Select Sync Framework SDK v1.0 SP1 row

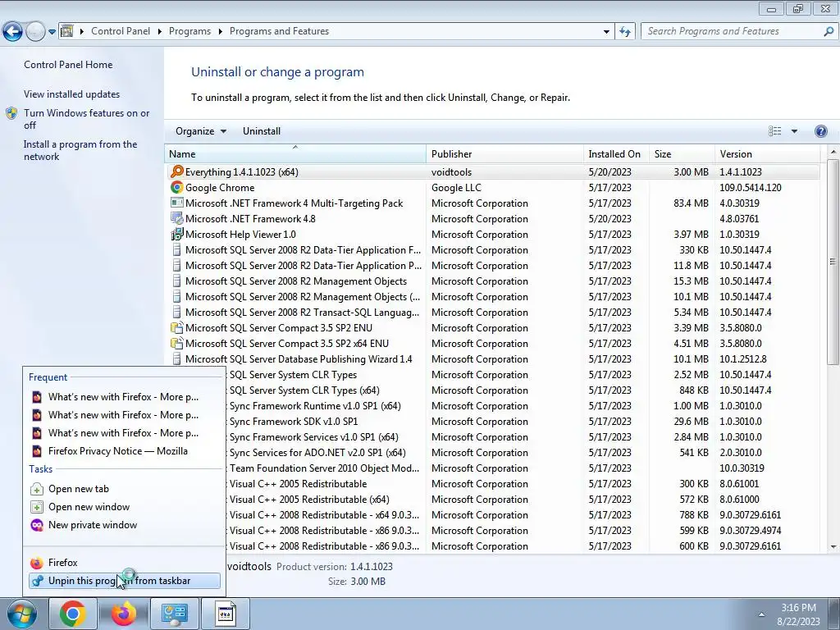pyautogui.click(x=523, y=422)
